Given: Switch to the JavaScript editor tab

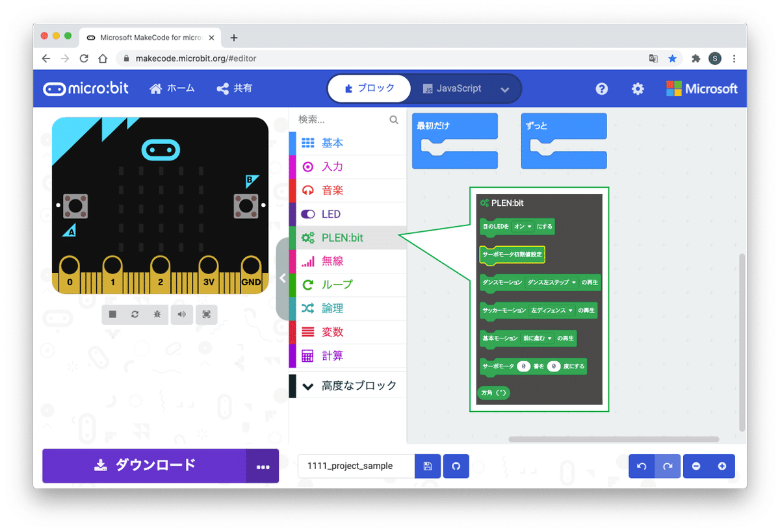Looking at the screenshot, I should click(452, 88).
